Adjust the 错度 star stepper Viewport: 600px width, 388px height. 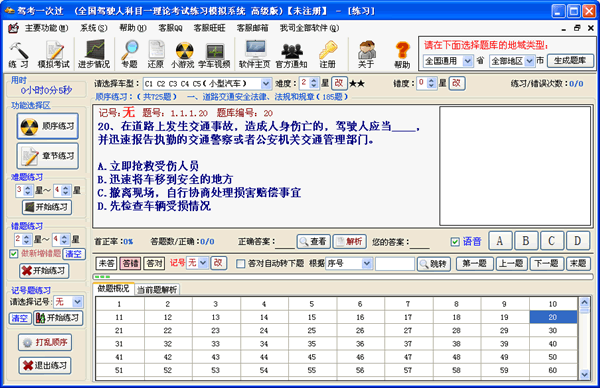tap(431, 83)
